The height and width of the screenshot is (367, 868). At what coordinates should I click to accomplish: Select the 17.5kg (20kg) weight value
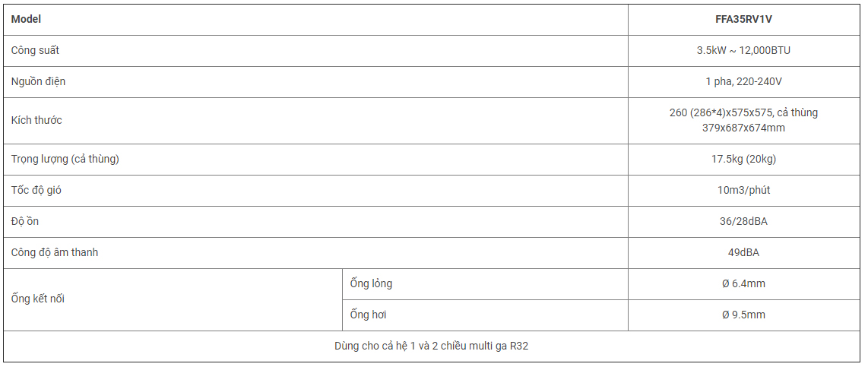click(x=743, y=159)
